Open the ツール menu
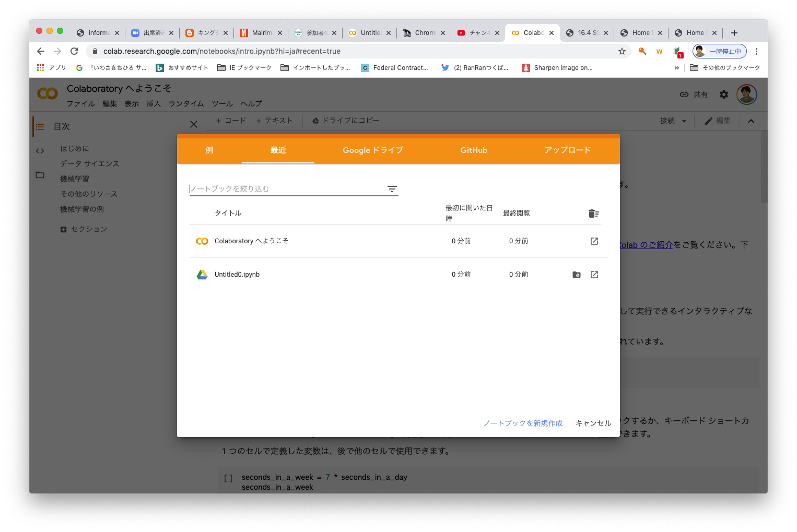 pos(222,104)
